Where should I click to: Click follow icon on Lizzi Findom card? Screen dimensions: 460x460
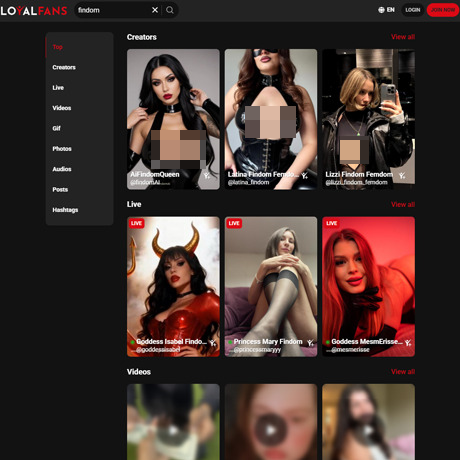402,175
